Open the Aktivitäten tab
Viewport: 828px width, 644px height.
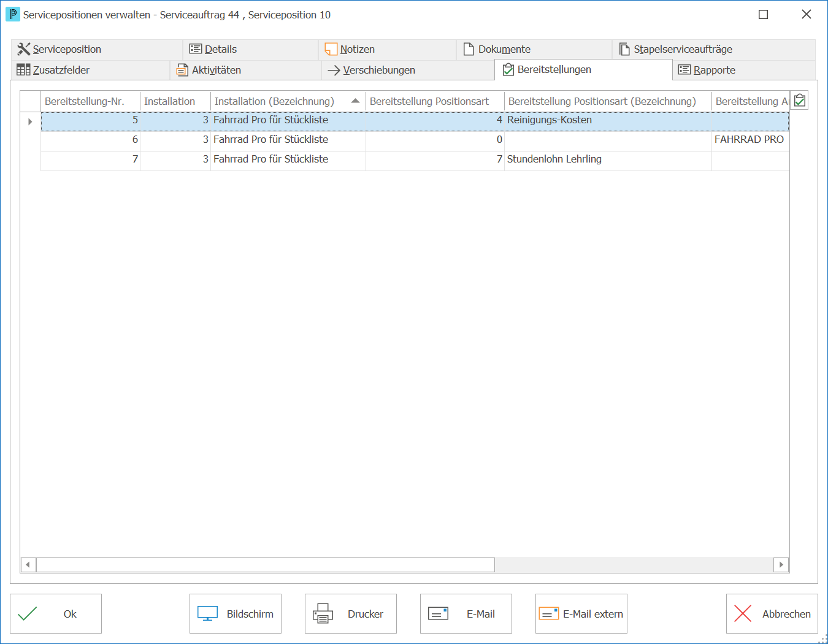[x=245, y=70]
